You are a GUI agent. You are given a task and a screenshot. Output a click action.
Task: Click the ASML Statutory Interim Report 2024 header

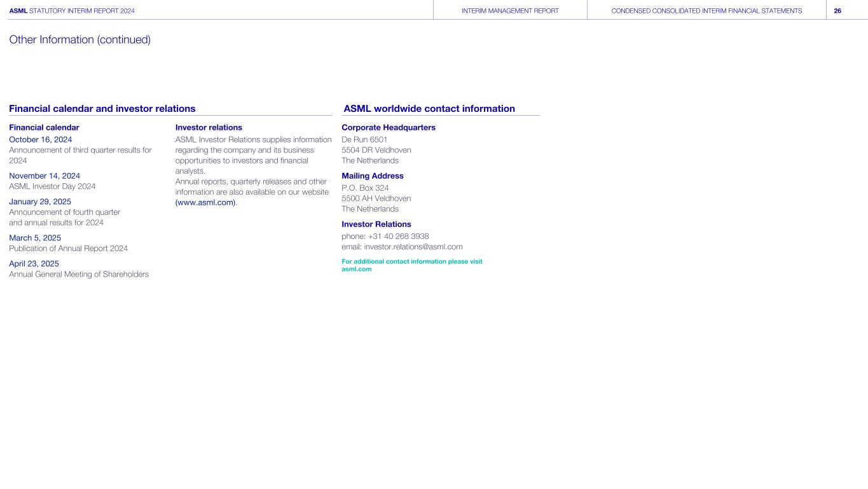click(x=72, y=11)
